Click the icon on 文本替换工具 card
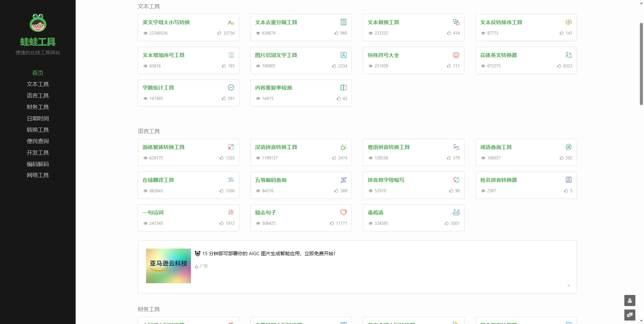 click(x=456, y=22)
